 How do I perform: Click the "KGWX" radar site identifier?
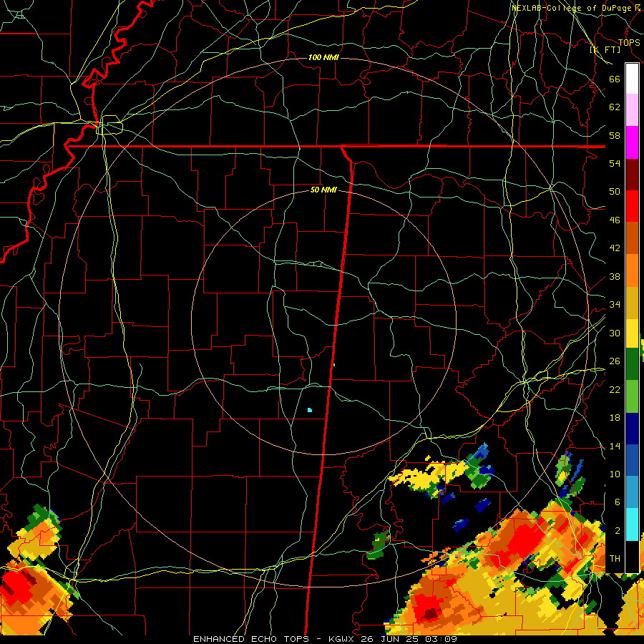(341, 639)
